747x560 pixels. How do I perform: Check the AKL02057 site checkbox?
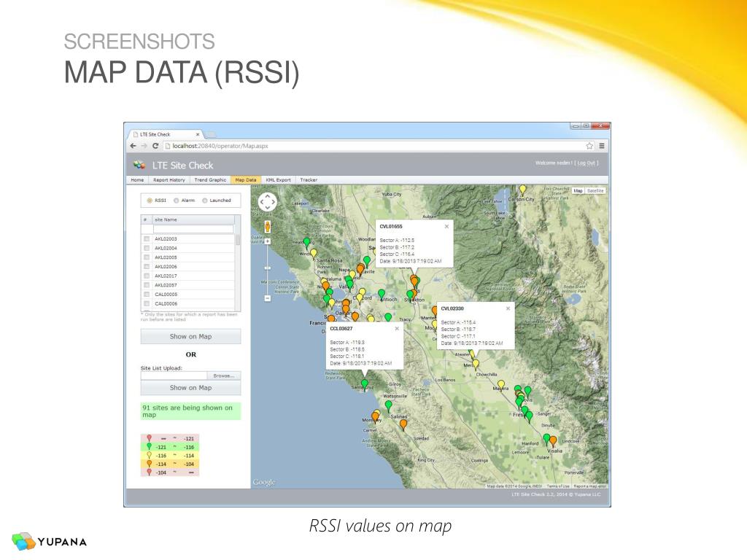point(147,285)
